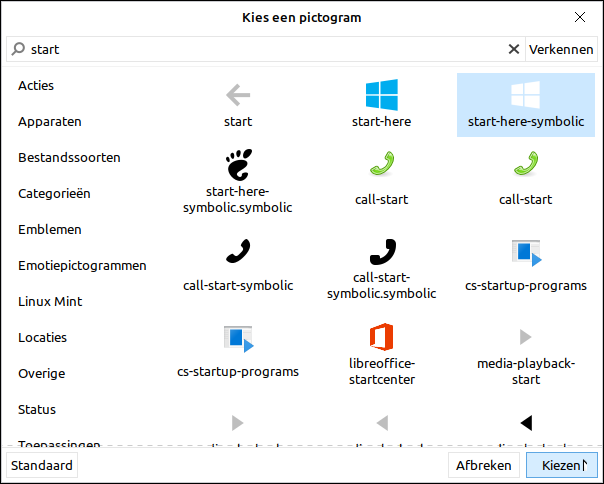The image size is (604, 484).
Task: Cancel with the Afbreken button
Action: point(484,465)
